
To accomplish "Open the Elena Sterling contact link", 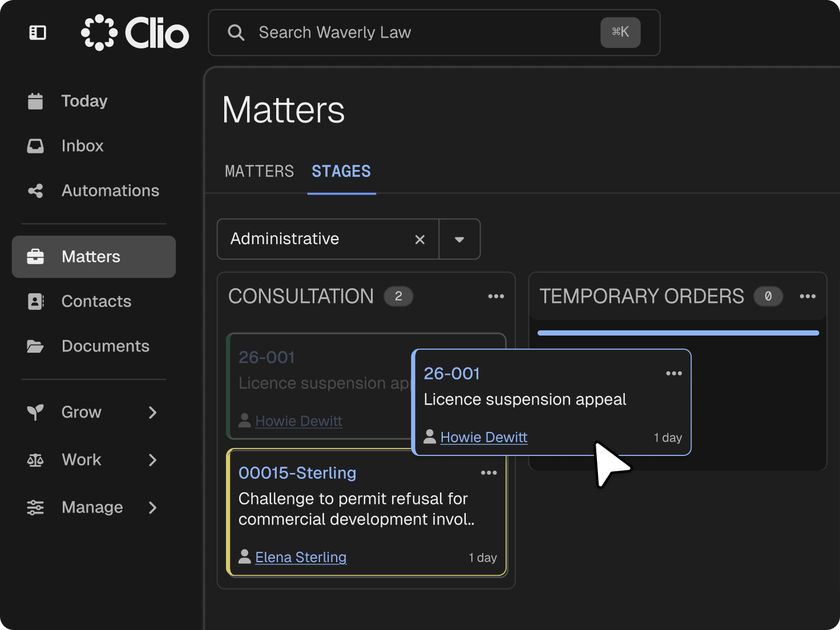I will (301, 557).
